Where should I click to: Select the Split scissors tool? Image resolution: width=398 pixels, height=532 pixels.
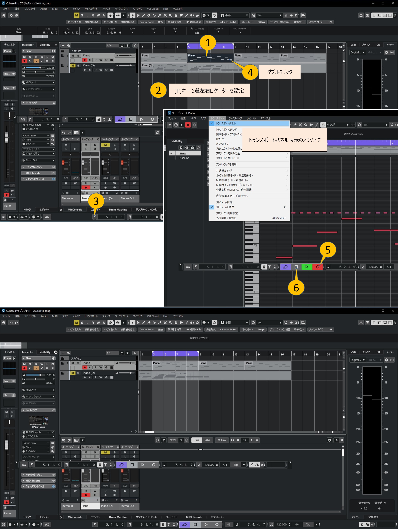point(154,15)
